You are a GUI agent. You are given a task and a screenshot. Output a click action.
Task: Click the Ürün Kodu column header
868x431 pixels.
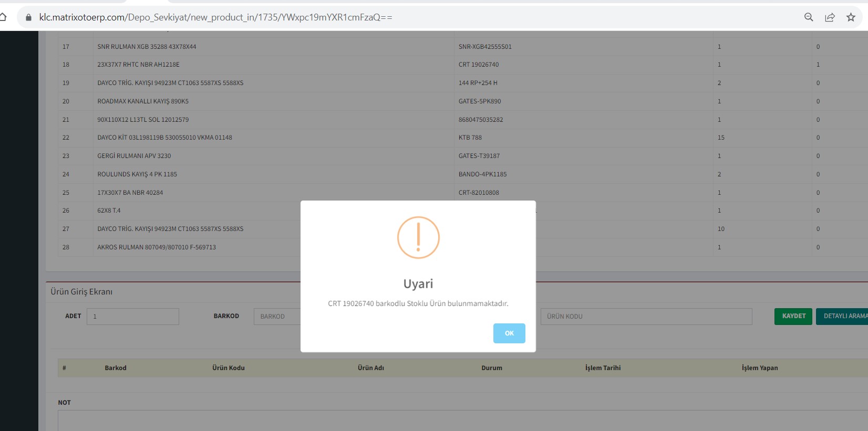(228, 368)
